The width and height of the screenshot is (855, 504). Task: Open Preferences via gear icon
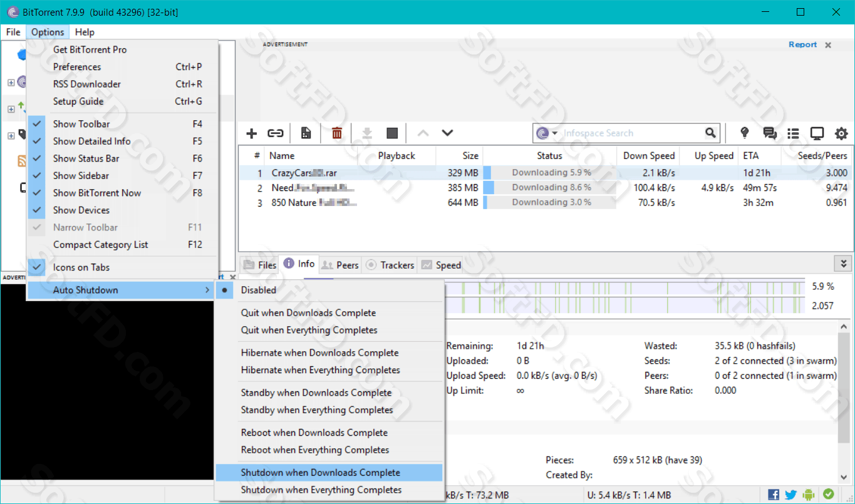pyautogui.click(x=841, y=133)
